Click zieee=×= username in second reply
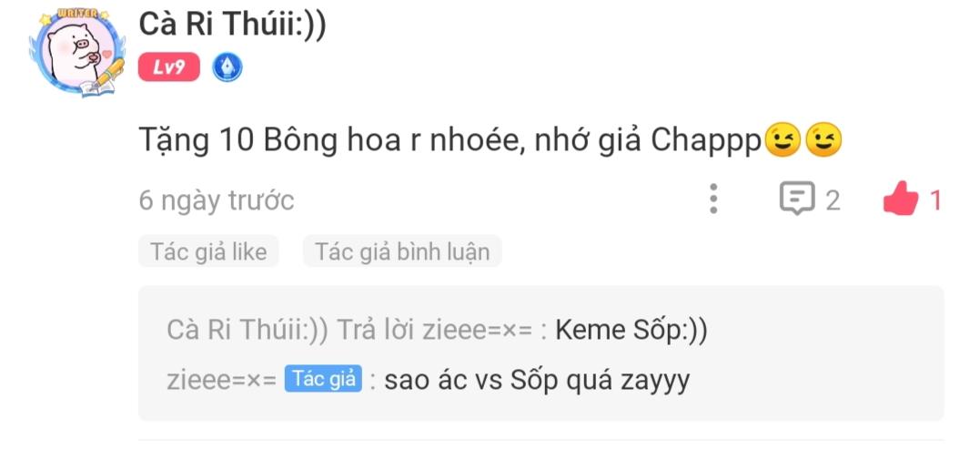Screen dimensions: 980x450 (x=222, y=380)
